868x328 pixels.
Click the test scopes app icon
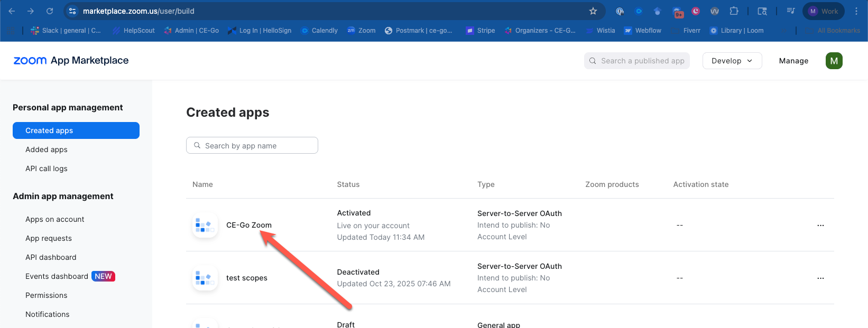pos(205,278)
